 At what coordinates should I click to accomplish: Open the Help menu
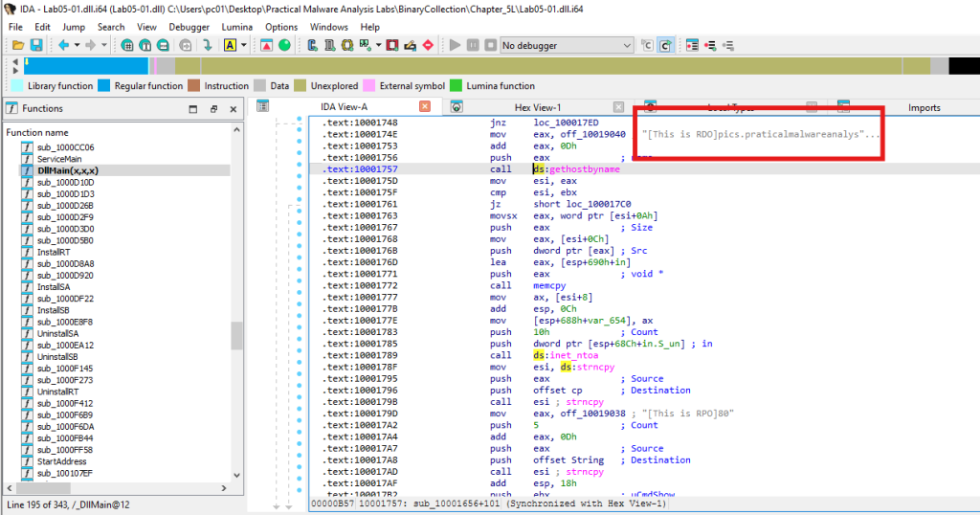[x=370, y=28]
